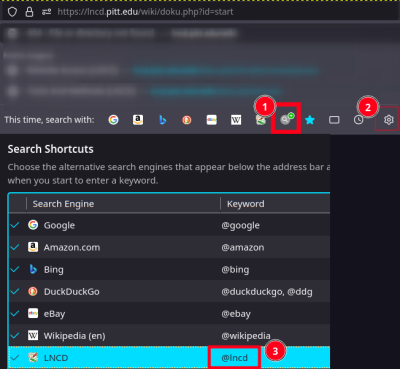Click the Wikipedia one-off search icon
Image resolution: width=400 pixels, height=369 pixels.
[236, 120]
